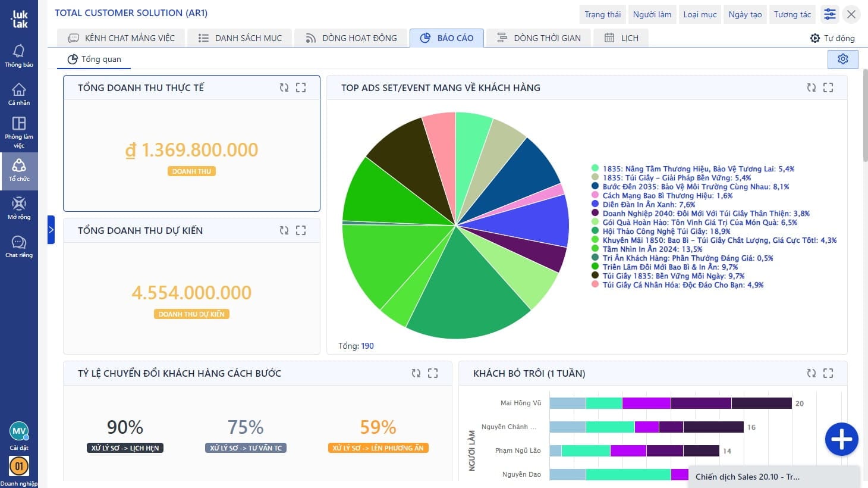This screenshot has height=488, width=868.
Task: Click the Tự động button
Action: [832, 38]
